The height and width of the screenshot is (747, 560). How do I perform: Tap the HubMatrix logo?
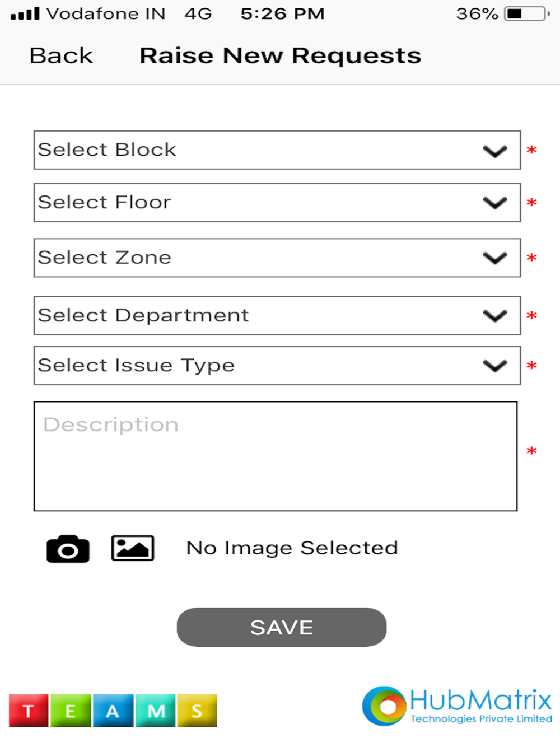[457, 706]
